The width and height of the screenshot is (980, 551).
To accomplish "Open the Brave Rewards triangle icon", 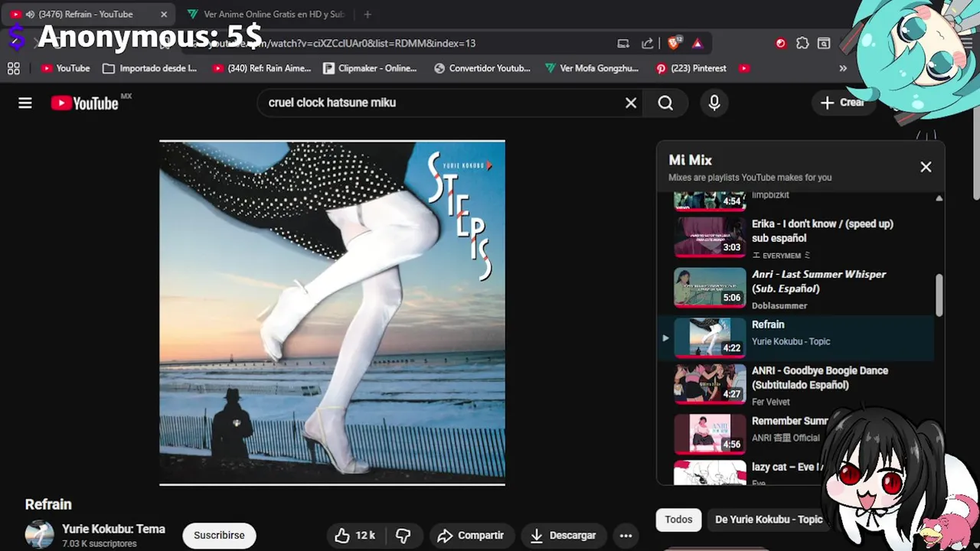I will click(697, 44).
